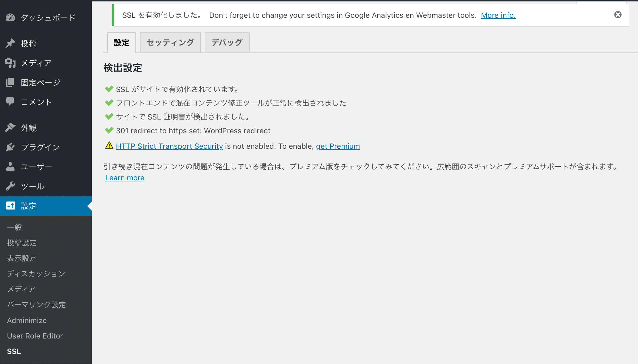Switch to the デバッグ tab
This screenshot has width=638, height=364.
tap(227, 43)
